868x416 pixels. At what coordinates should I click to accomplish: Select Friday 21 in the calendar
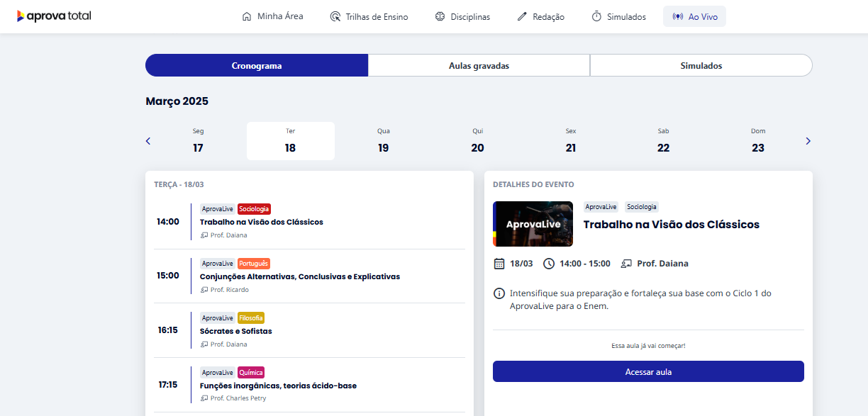tap(571, 141)
